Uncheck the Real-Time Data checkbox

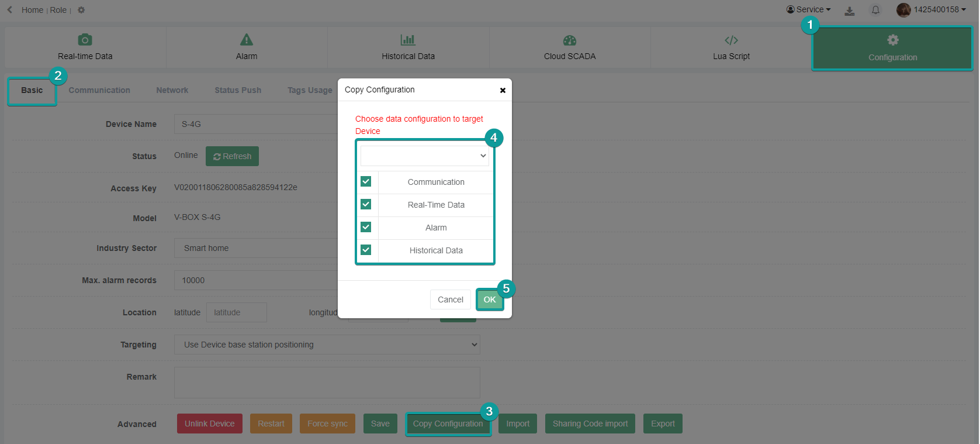pyautogui.click(x=366, y=204)
